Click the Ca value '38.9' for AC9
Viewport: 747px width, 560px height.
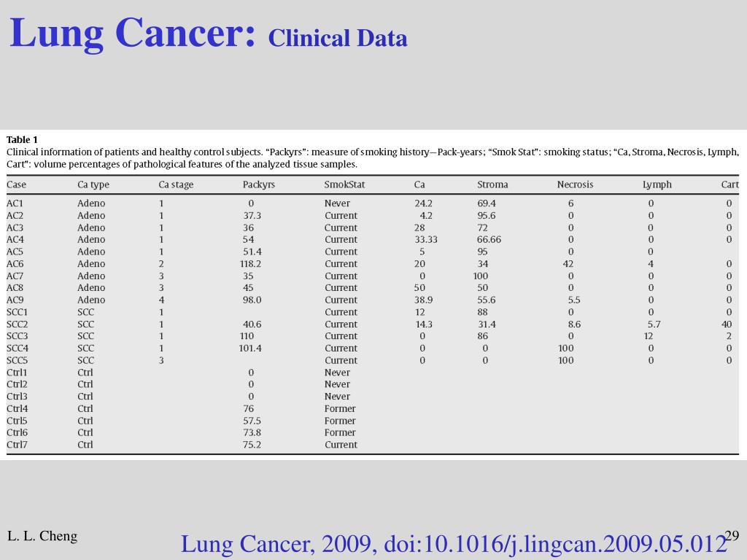click(424, 300)
